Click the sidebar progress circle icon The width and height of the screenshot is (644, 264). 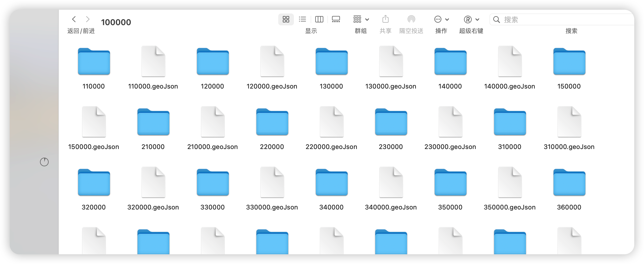[x=44, y=162]
